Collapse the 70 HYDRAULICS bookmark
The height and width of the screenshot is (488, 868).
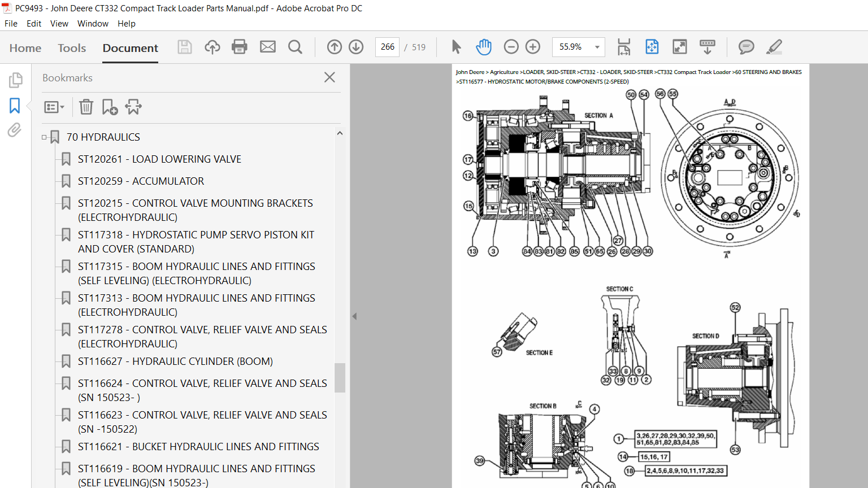tap(44, 137)
